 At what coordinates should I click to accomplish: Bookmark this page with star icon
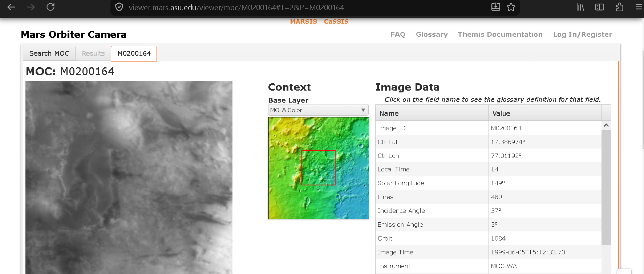coord(511,7)
